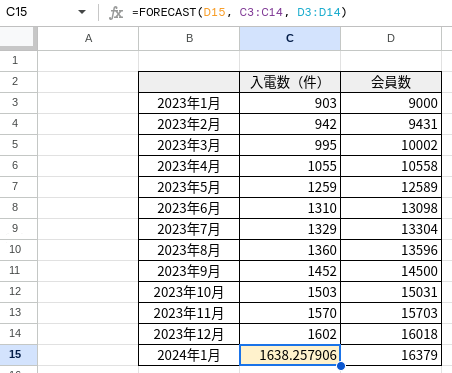Select row 1 header
This screenshot has height=373, width=452.
tap(18, 61)
